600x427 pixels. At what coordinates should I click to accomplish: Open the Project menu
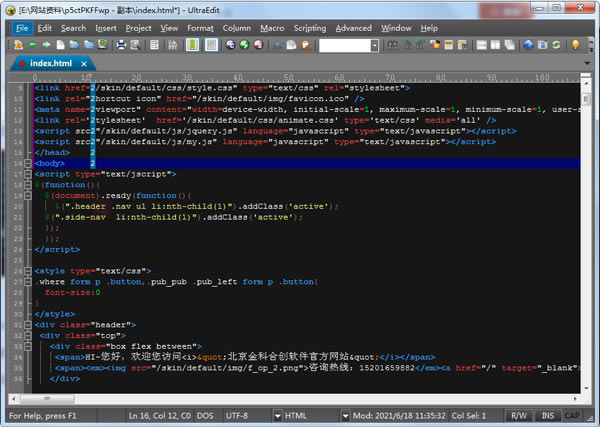coord(139,28)
